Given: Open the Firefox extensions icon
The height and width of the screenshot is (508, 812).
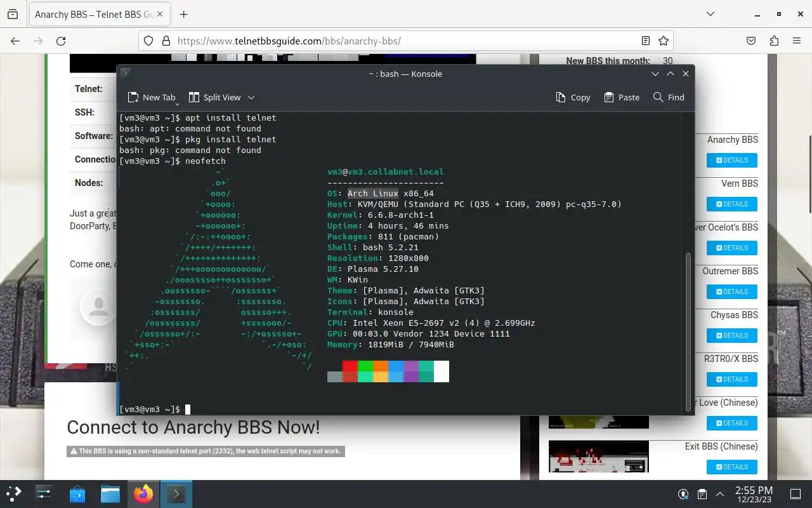Looking at the screenshot, I should pyautogui.click(x=774, y=41).
